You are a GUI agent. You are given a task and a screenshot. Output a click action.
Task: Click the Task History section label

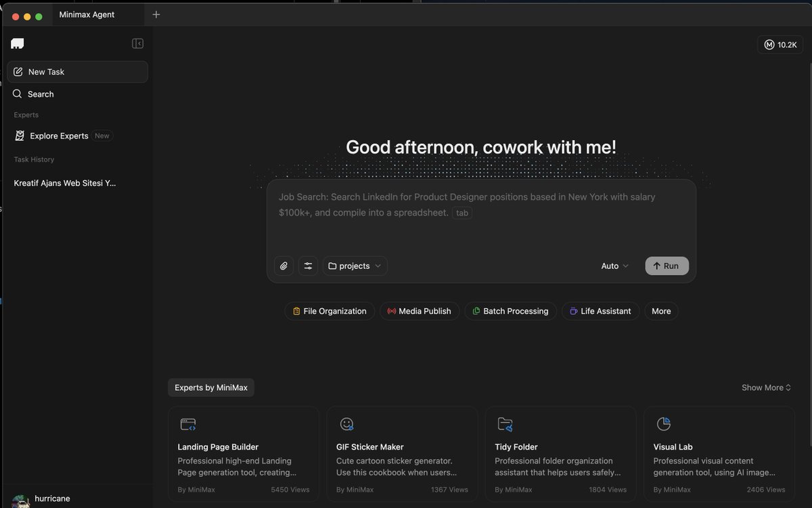34,159
